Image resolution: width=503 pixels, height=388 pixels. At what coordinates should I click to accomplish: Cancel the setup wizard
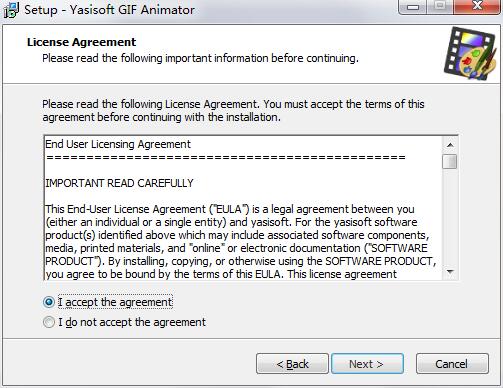tap(452, 364)
